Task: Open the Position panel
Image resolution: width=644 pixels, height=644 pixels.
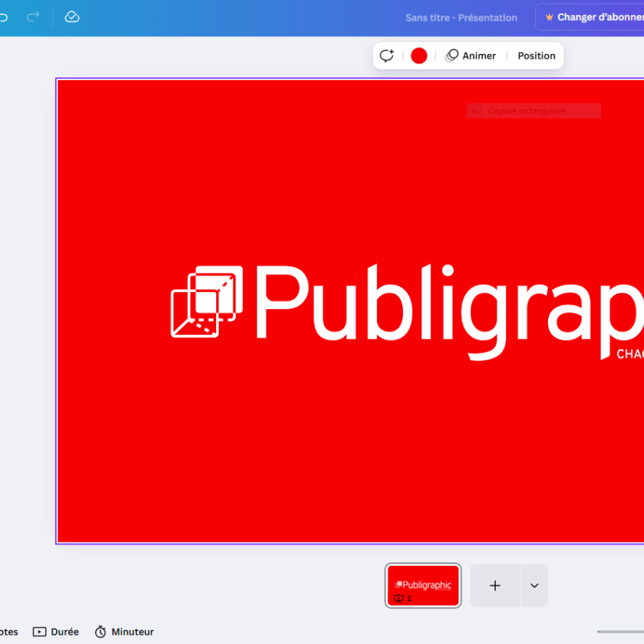Action: click(537, 56)
